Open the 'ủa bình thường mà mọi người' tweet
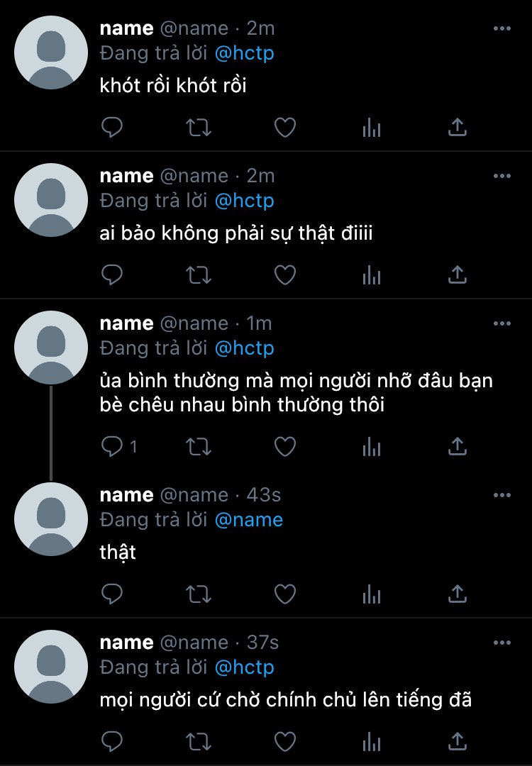Viewport: 532px width, 766px height. coord(296,393)
